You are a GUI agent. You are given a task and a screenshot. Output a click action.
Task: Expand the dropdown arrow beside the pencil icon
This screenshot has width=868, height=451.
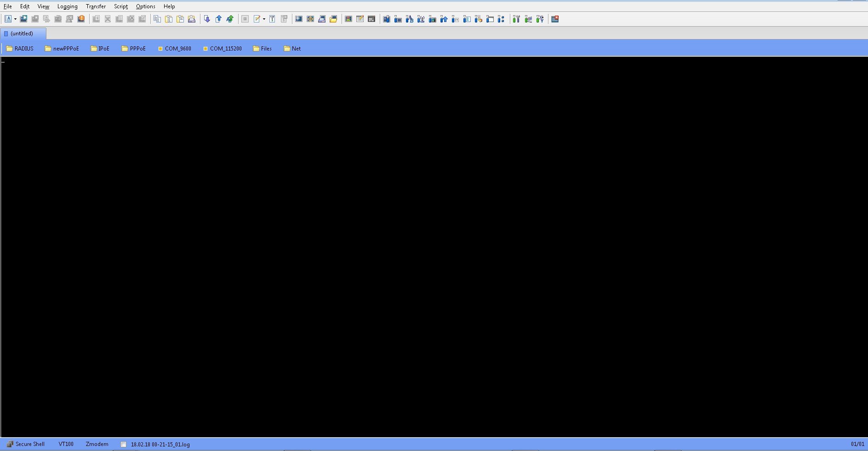point(264,19)
